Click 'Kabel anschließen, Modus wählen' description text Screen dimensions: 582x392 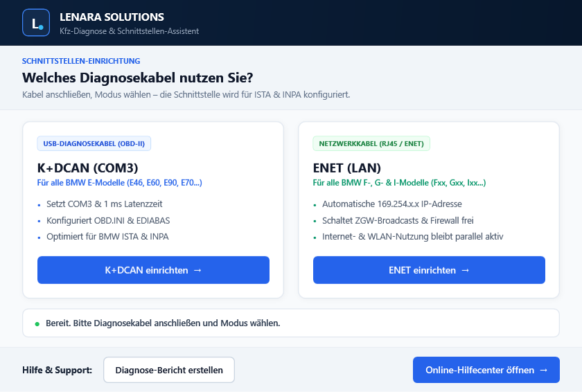[x=186, y=95]
